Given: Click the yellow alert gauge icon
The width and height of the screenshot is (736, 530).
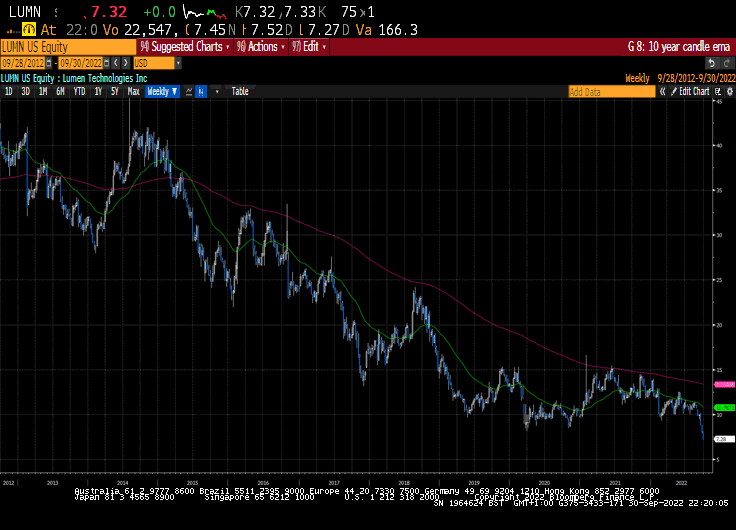Looking at the screenshot, I should click(x=29, y=30).
